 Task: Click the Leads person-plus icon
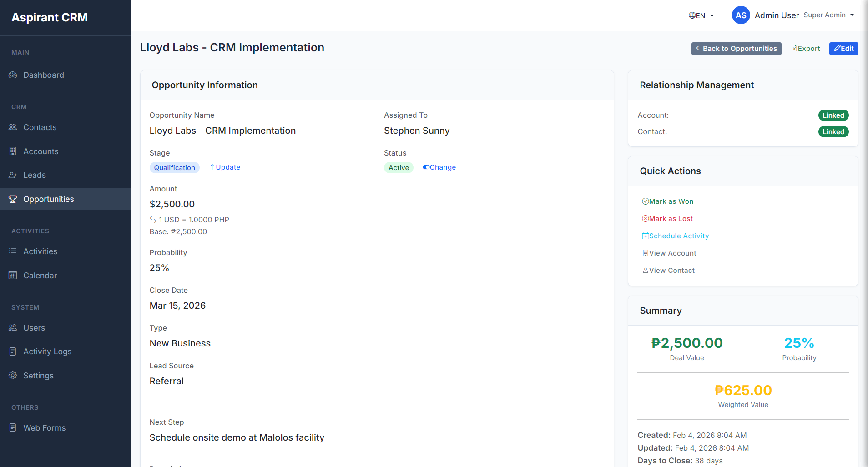coord(13,175)
